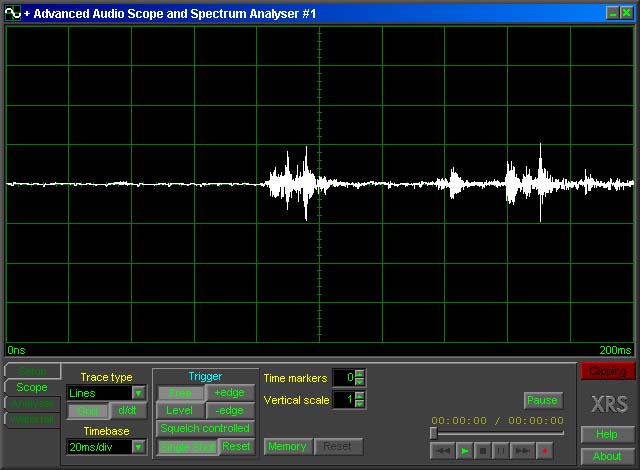Click the Vertical scale value field
Viewport: 640px width, 470px height.
(x=344, y=400)
